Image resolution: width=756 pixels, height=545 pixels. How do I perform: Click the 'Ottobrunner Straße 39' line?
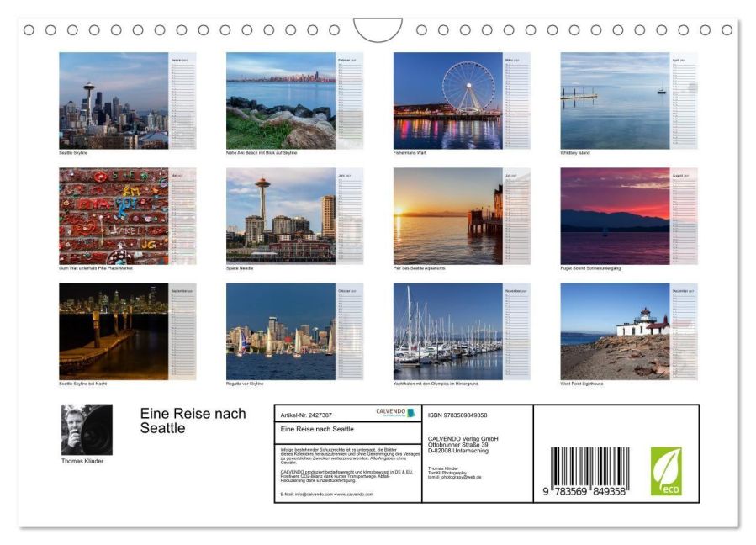pyautogui.click(x=458, y=445)
